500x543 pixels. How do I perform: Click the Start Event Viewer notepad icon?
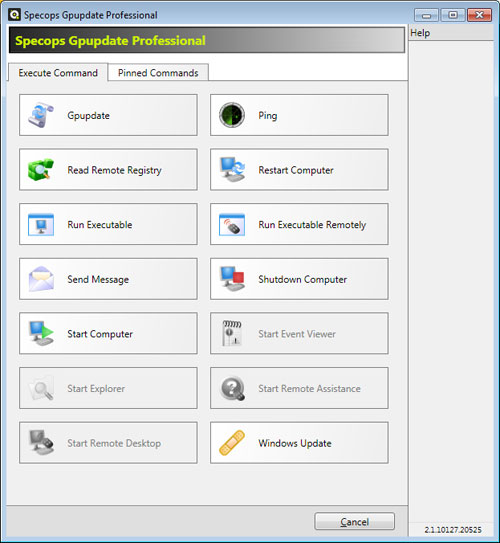(x=232, y=333)
